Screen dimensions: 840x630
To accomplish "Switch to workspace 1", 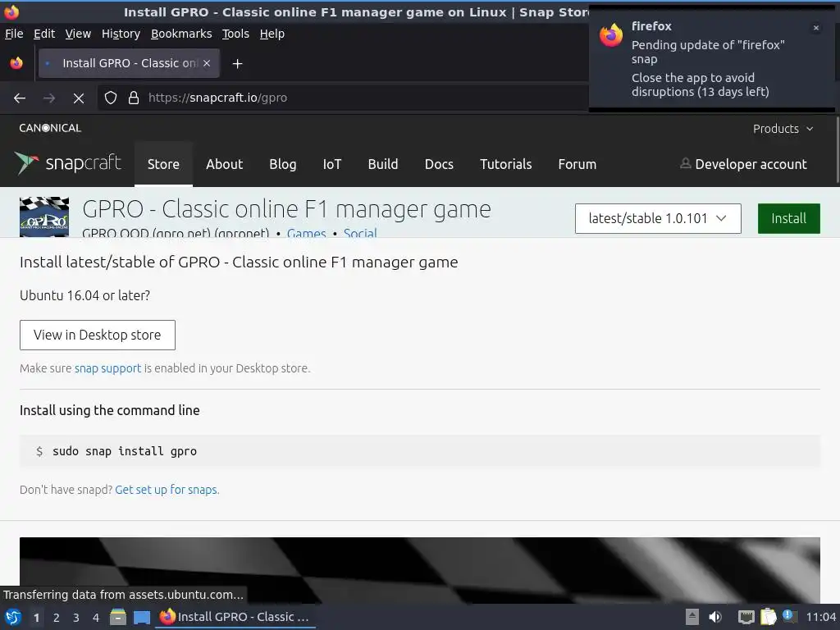I will [36, 618].
